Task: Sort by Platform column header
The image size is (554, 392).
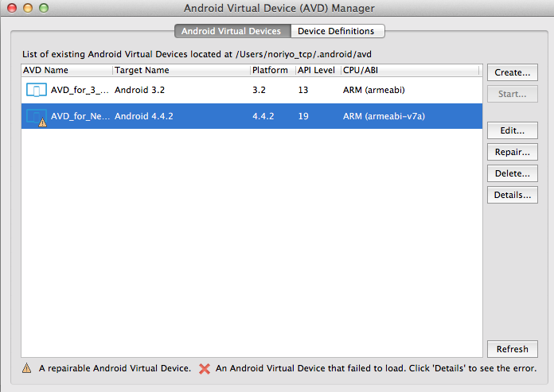Action: click(x=273, y=70)
